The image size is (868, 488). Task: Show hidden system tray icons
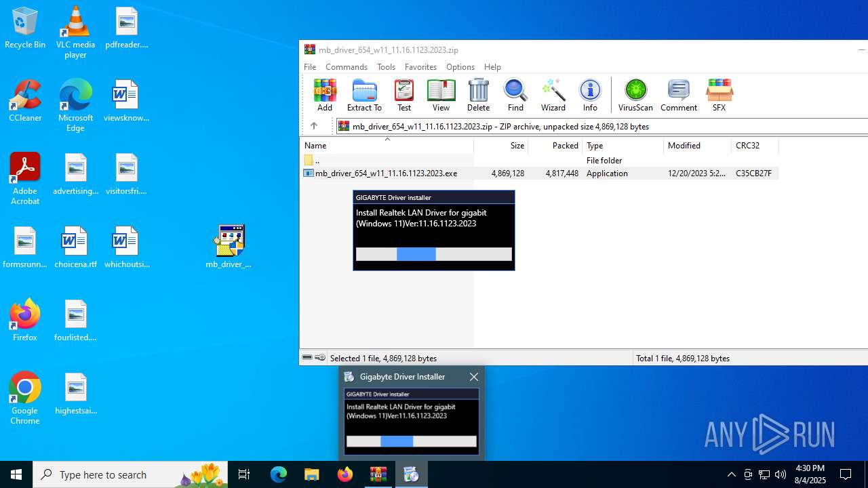pos(732,474)
